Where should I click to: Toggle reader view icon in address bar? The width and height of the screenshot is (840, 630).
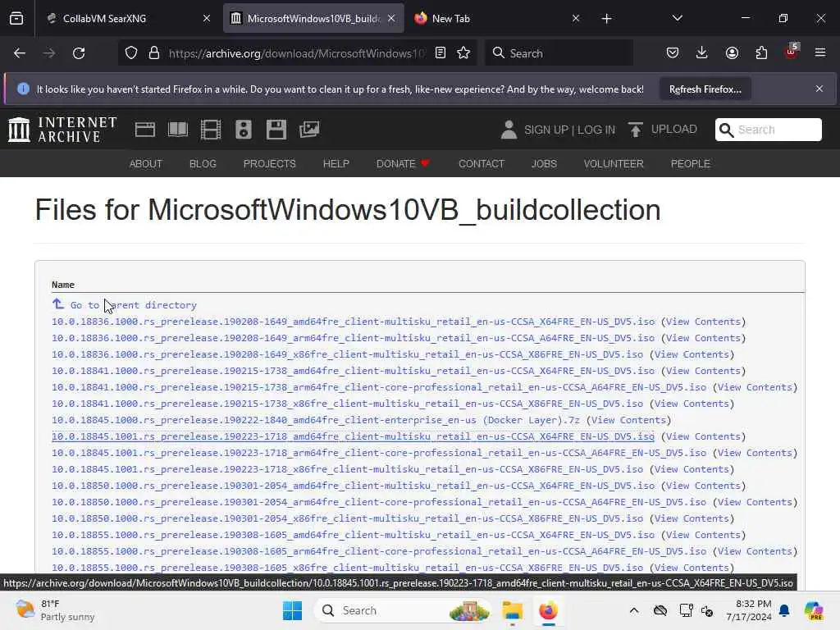tap(441, 53)
